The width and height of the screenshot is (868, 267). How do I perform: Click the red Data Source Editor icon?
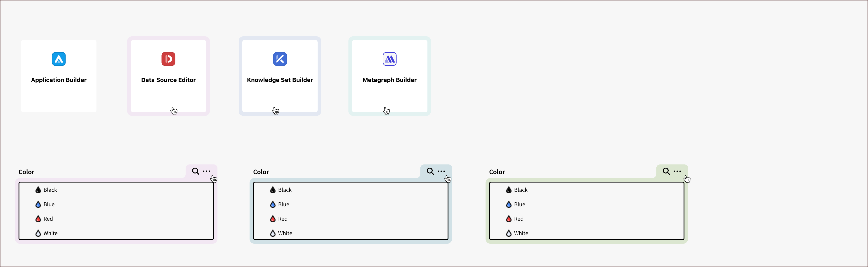pyautogui.click(x=168, y=59)
